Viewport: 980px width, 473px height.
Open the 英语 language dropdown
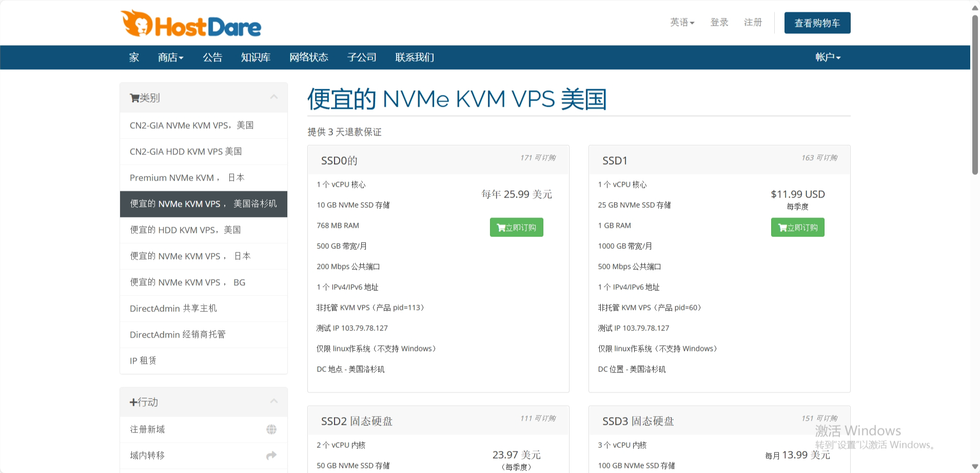pyautogui.click(x=682, y=23)
